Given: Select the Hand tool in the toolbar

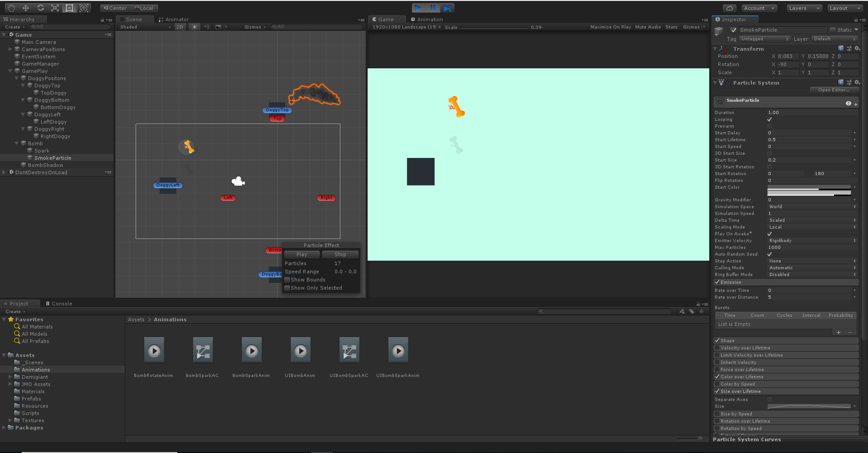Looking at the screenshot, I should pyautogui.click(x=11, y=8).
